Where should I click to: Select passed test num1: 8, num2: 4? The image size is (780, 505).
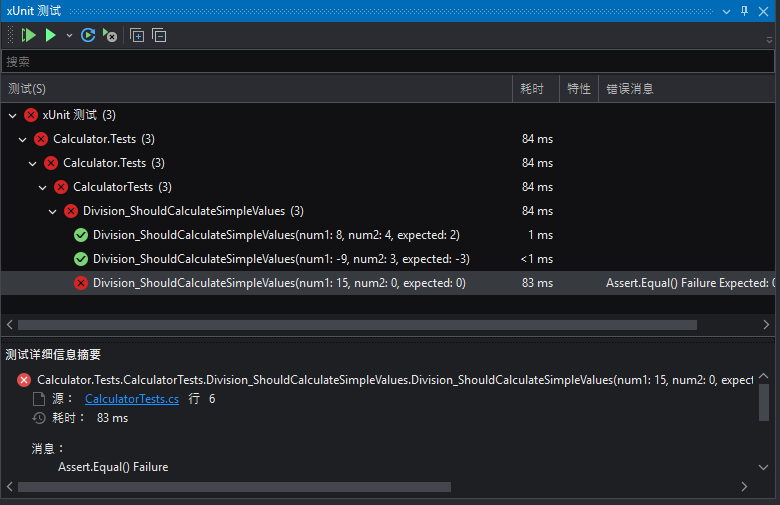pos(388,235)
